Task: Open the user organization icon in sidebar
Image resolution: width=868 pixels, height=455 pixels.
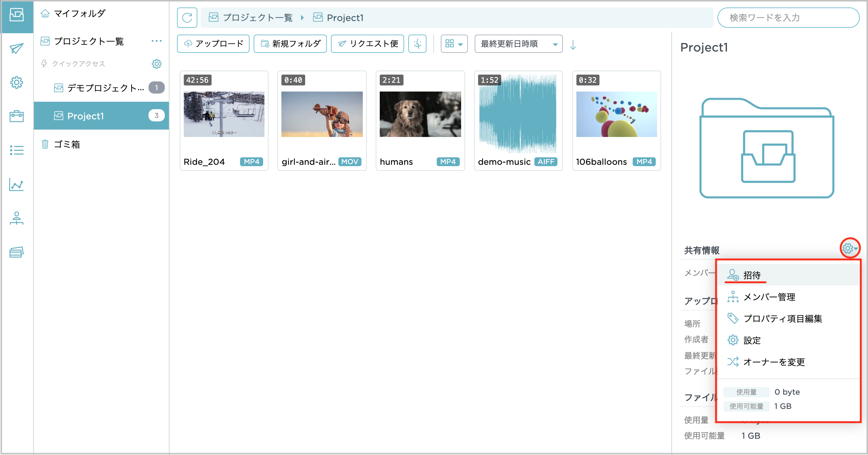Action: 16,218
